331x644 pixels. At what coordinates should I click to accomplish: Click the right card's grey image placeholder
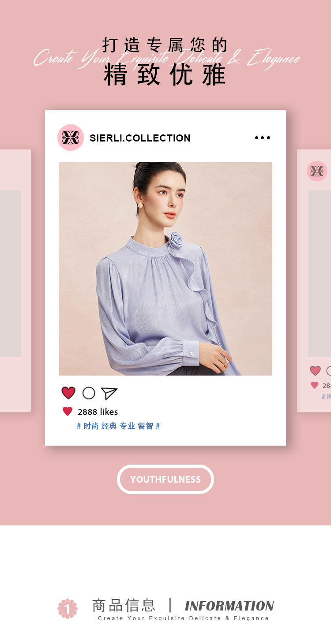[319, 274]
